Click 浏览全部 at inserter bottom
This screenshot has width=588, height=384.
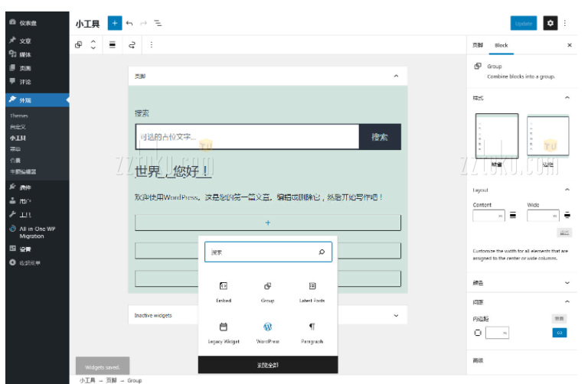pos(267,365)
